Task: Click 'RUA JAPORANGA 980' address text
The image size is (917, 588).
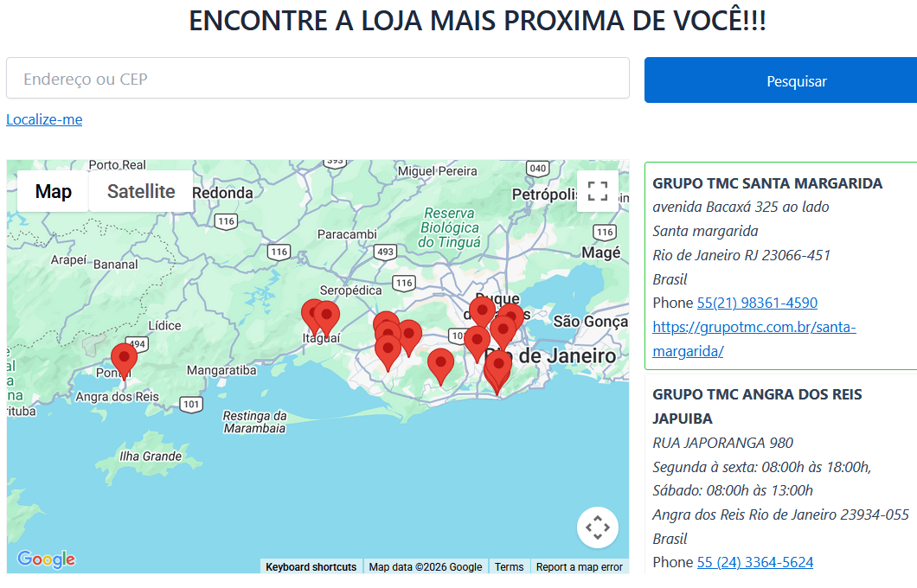Action: pyautogui.click(x=723, y=443)
